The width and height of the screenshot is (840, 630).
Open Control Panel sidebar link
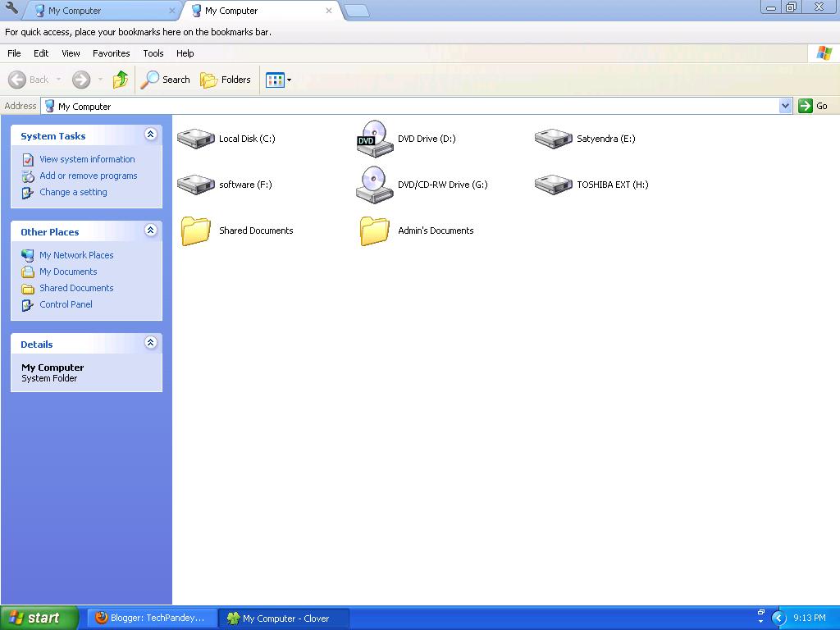pyautogui.click(x=66, y=304)
